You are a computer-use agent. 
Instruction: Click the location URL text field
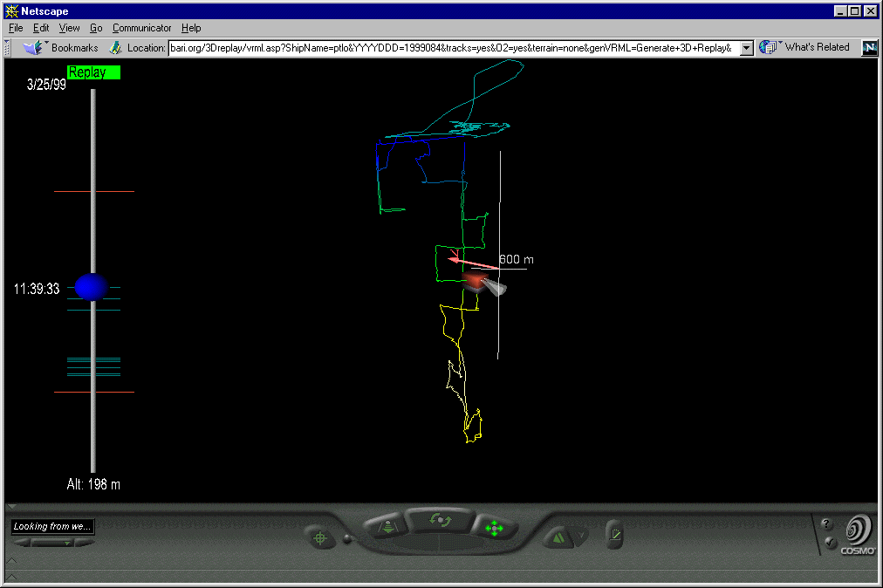click(452, 48)
